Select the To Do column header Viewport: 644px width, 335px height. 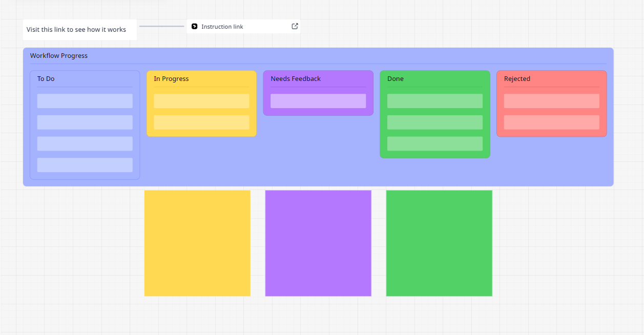tap(46, 79)
